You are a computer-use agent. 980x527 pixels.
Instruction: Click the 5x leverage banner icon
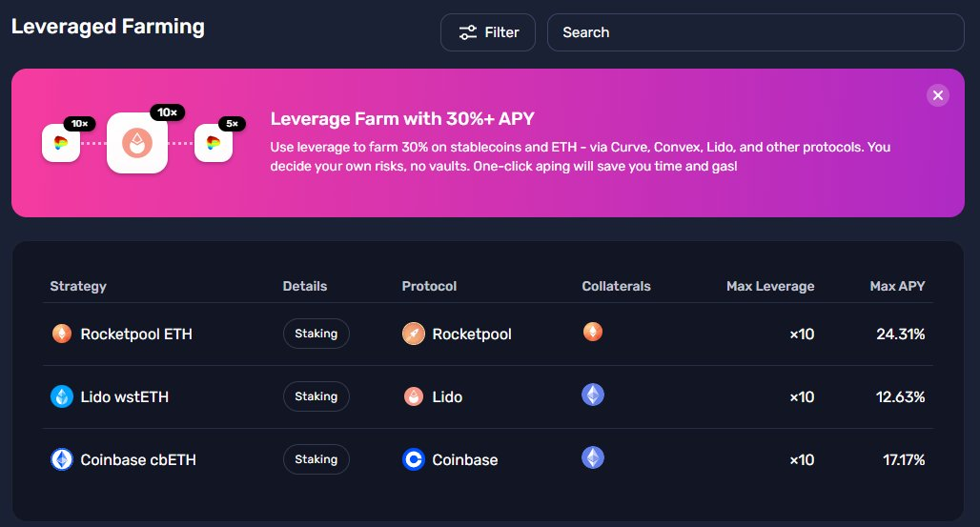tap(214, 143)
